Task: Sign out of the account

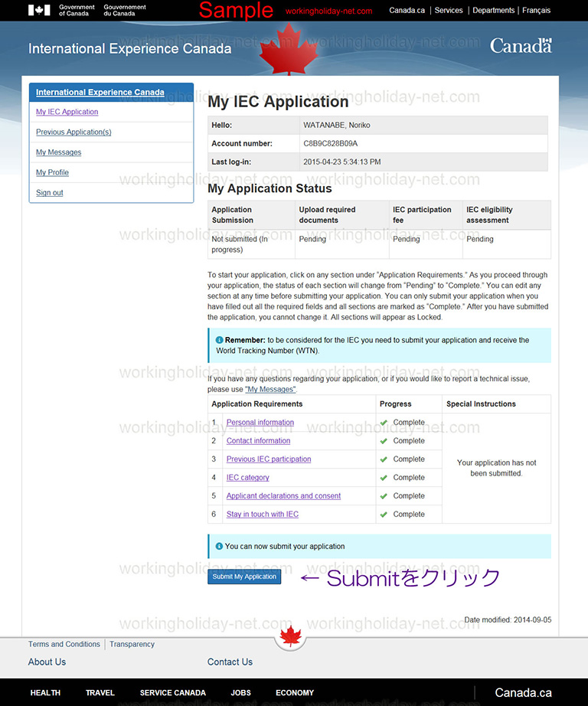Action: (x=50, y=193)
